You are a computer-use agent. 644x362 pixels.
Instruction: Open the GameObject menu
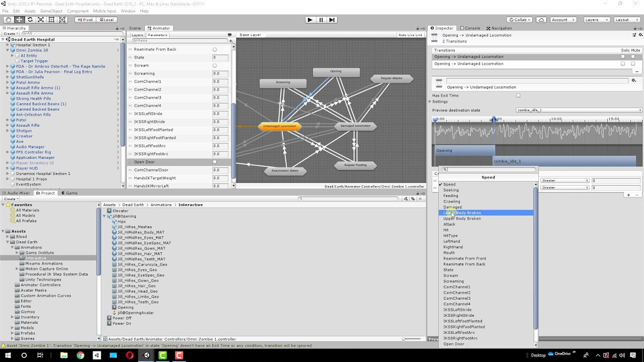pos(51,11)
